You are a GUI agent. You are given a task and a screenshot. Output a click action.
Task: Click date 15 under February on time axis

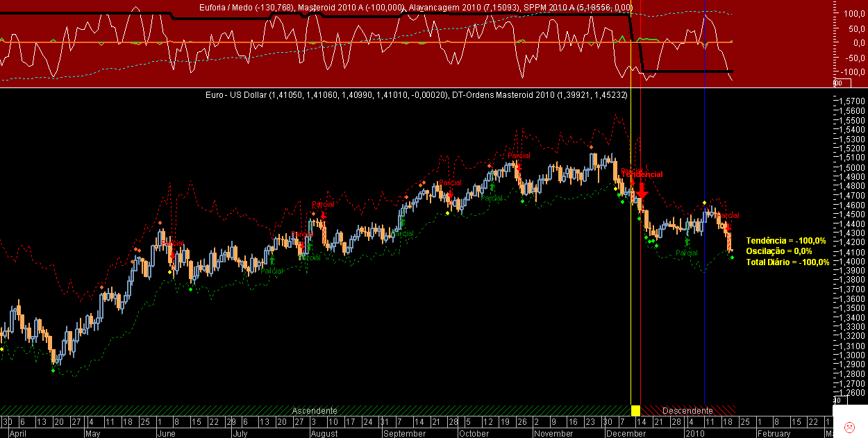(795, 422)
